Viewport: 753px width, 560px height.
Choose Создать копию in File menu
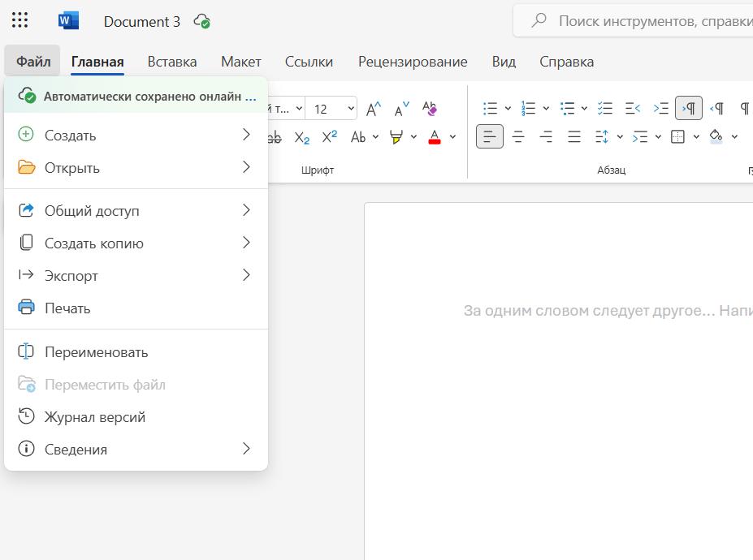(136, 243)
